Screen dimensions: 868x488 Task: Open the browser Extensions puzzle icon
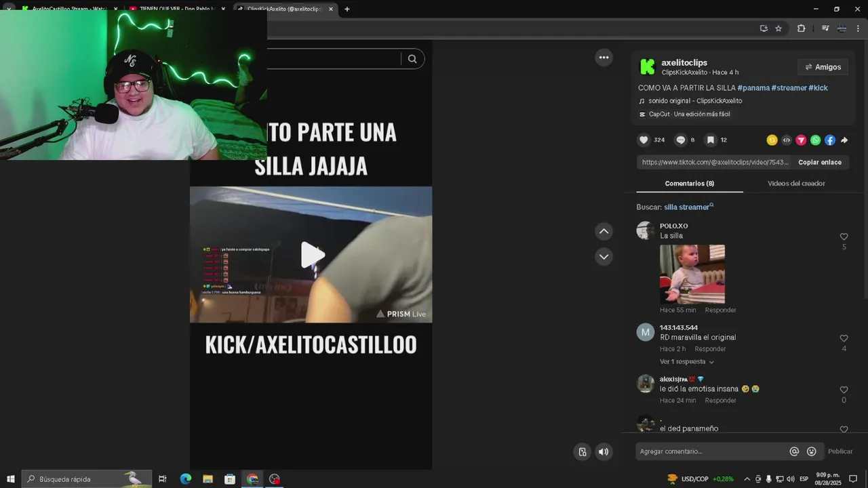[801, 28]
